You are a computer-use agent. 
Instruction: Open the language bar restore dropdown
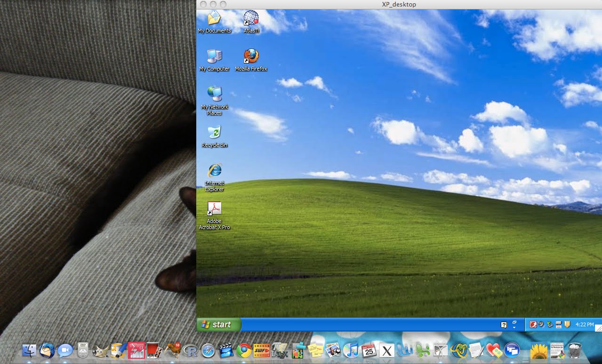(x=514, y=324)
